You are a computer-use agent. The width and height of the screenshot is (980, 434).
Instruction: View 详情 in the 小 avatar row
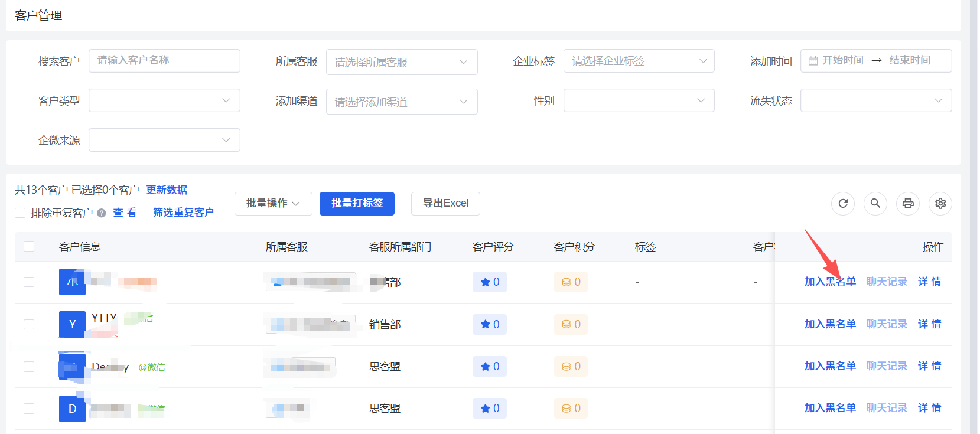(930, 282)
